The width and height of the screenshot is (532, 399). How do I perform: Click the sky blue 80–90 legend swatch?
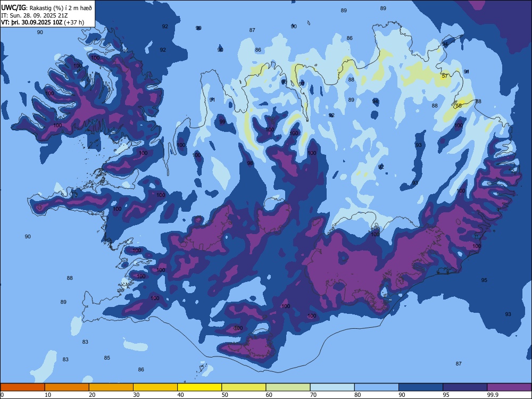[x=377, y=387]
